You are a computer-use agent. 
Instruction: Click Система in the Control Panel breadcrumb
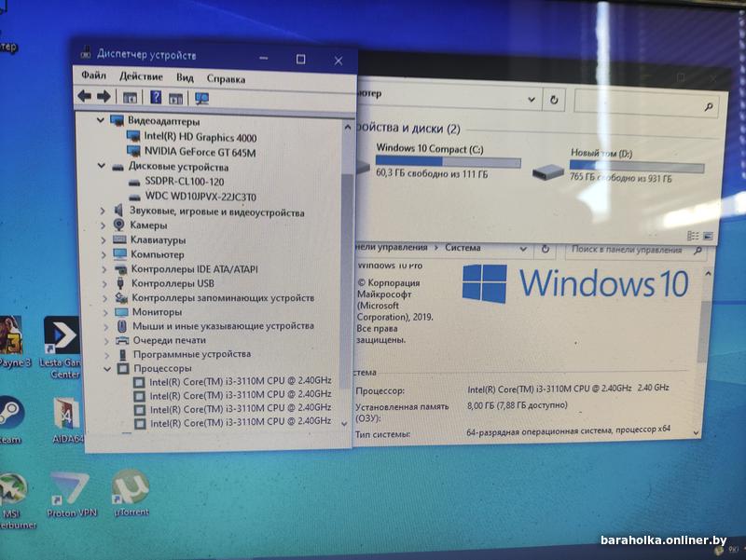[x=463, y=248]
